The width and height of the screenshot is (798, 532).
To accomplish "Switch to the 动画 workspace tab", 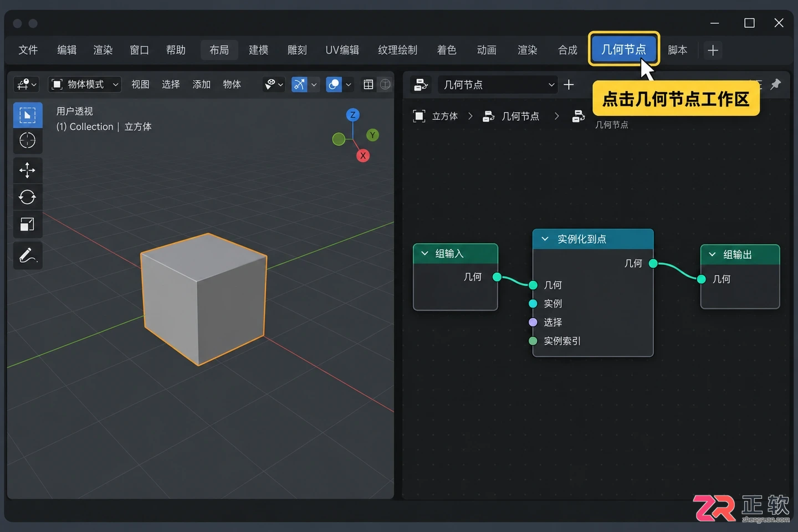I will tap(487, 50).
